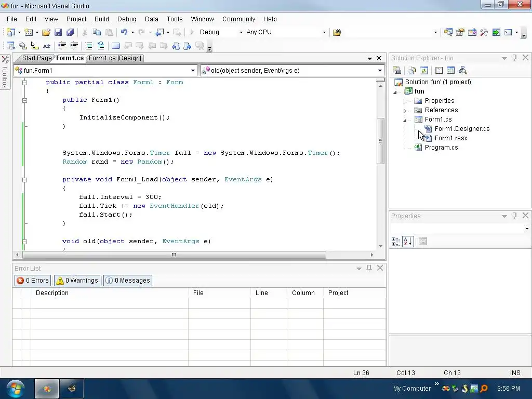Open the Community menu
The image size is (532, 399).
(x=239, y=19)
